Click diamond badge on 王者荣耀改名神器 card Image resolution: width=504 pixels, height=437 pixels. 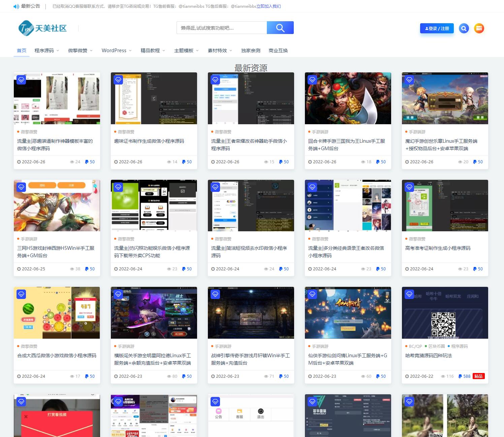click(215, 80)
